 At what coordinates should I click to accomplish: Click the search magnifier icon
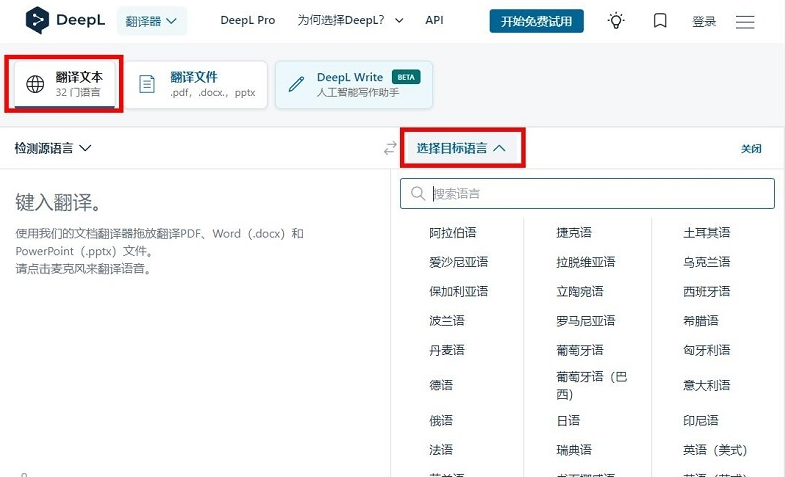point(418,193)
